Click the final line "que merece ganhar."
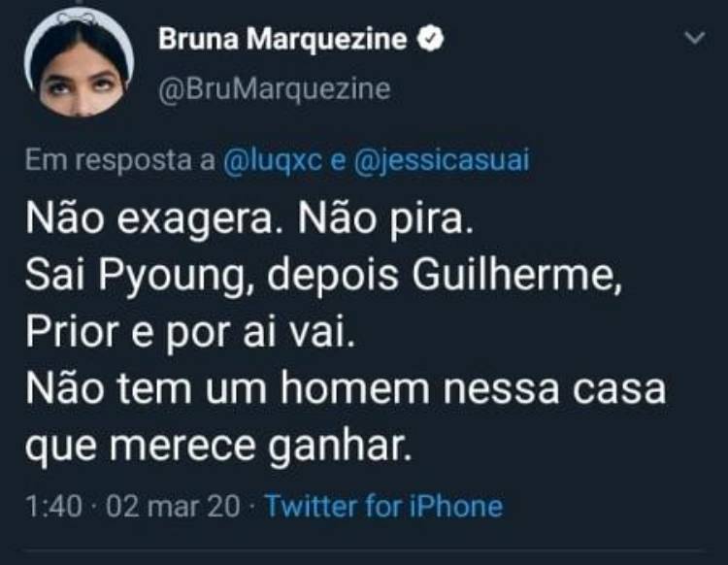 coord(217,447)
